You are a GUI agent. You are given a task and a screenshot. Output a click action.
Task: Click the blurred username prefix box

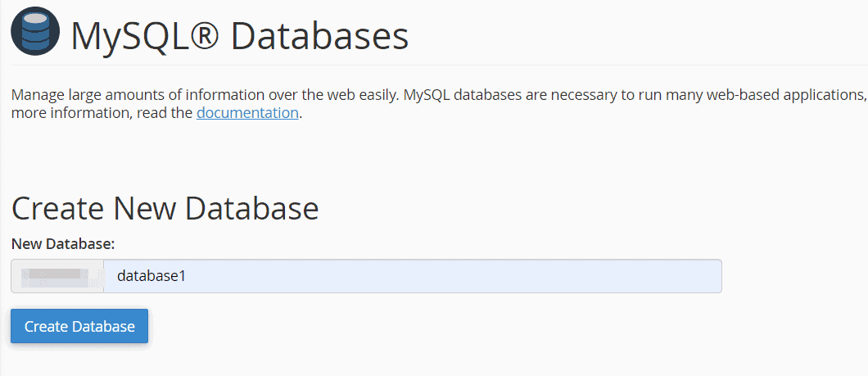(57, 276)
